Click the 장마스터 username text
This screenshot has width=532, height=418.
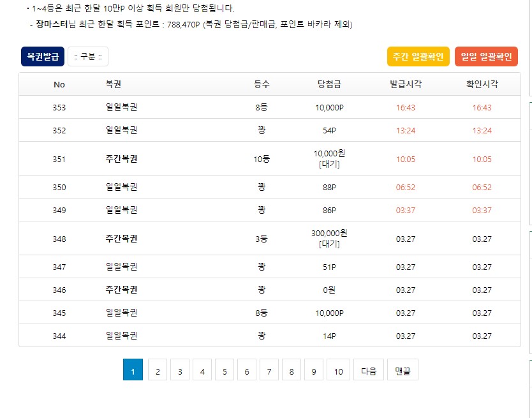point(52,24)
